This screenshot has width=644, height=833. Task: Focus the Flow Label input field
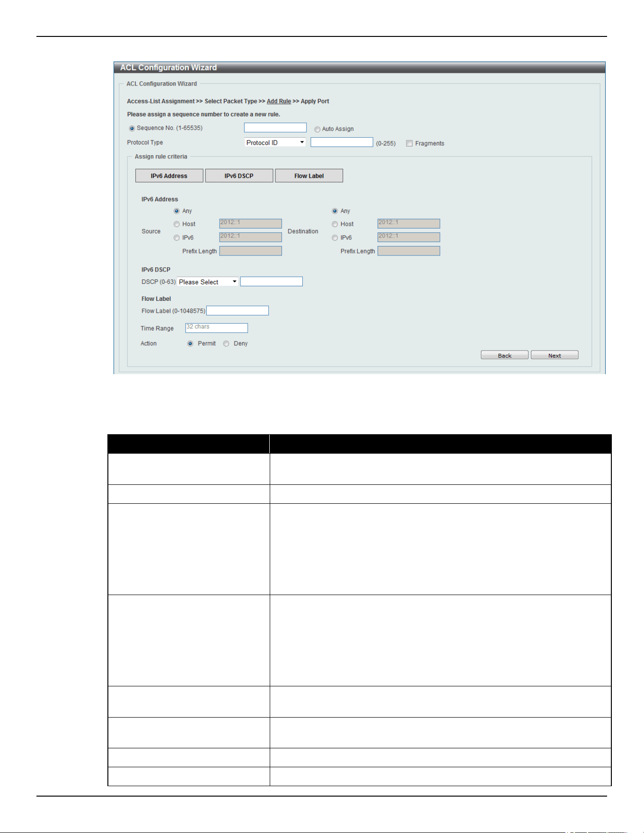(x=238, y=311)
